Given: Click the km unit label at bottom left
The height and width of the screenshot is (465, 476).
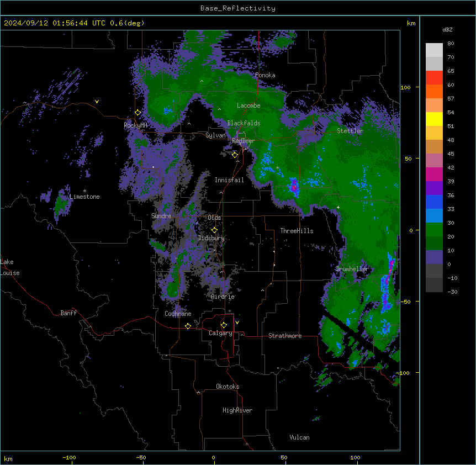Looking at the screenshot, I should tap(8, 459).
